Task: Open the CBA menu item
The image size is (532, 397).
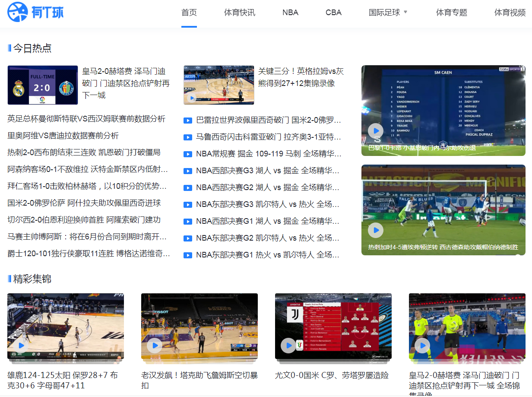Action: click(x=334, y=13)
